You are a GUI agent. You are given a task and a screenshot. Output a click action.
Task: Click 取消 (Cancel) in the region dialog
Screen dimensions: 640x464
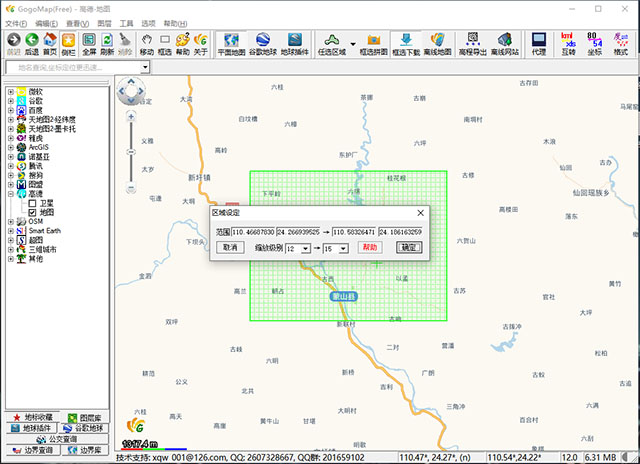coord(230,247)
